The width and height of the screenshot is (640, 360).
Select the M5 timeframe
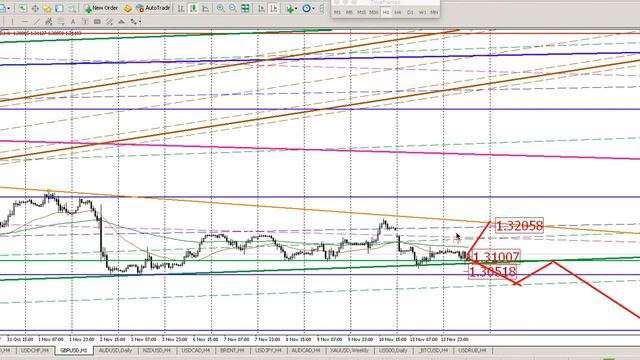349,12
